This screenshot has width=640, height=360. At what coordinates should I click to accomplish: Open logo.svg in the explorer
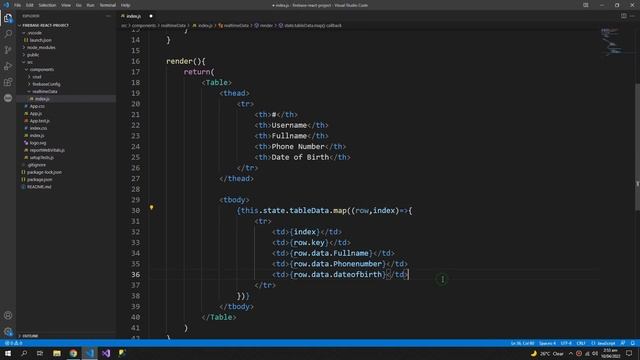(38, 143)
